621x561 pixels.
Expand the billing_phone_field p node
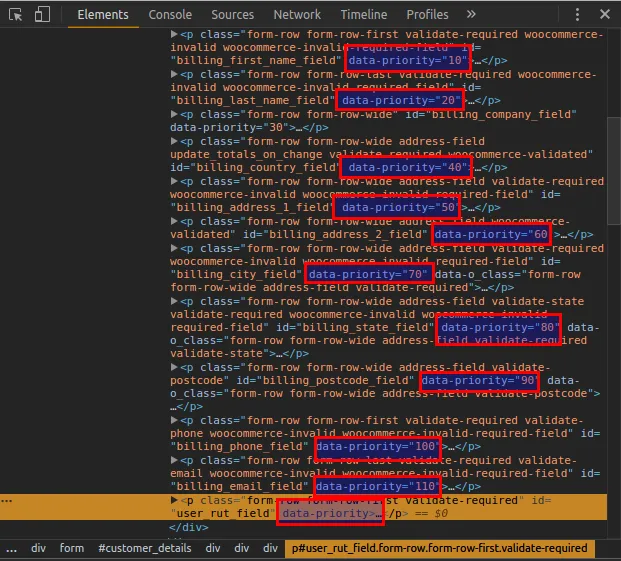pyautogui.click(x=174, y=420)
